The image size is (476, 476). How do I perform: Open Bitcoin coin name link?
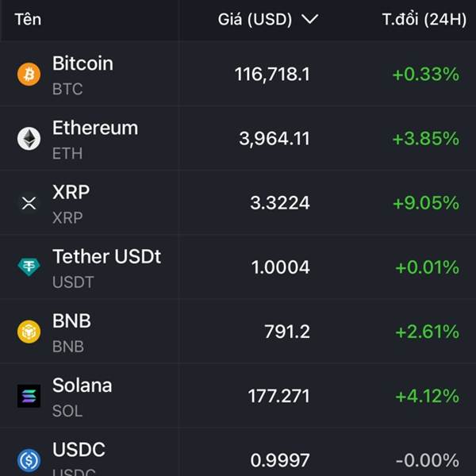(x=83, y=63)
